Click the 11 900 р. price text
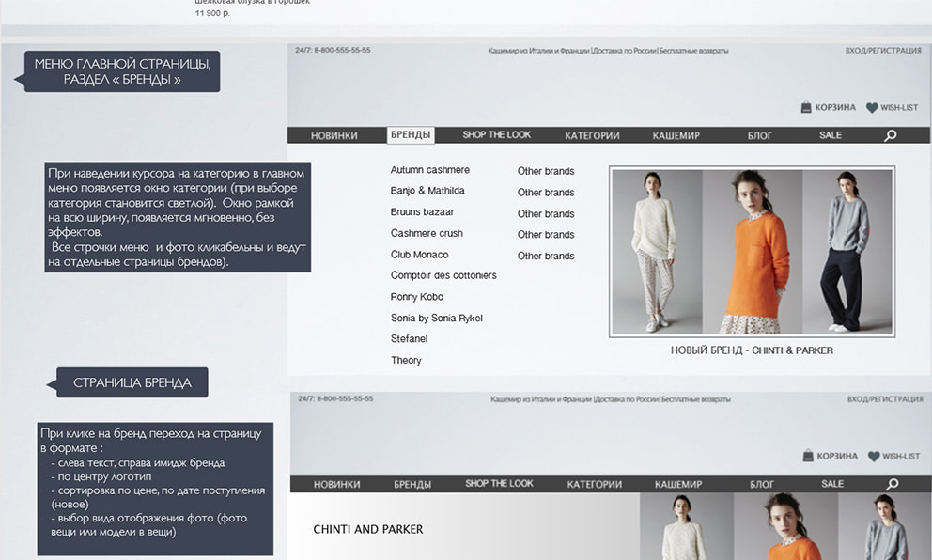932x560 pixels. [x=212, y=13]
